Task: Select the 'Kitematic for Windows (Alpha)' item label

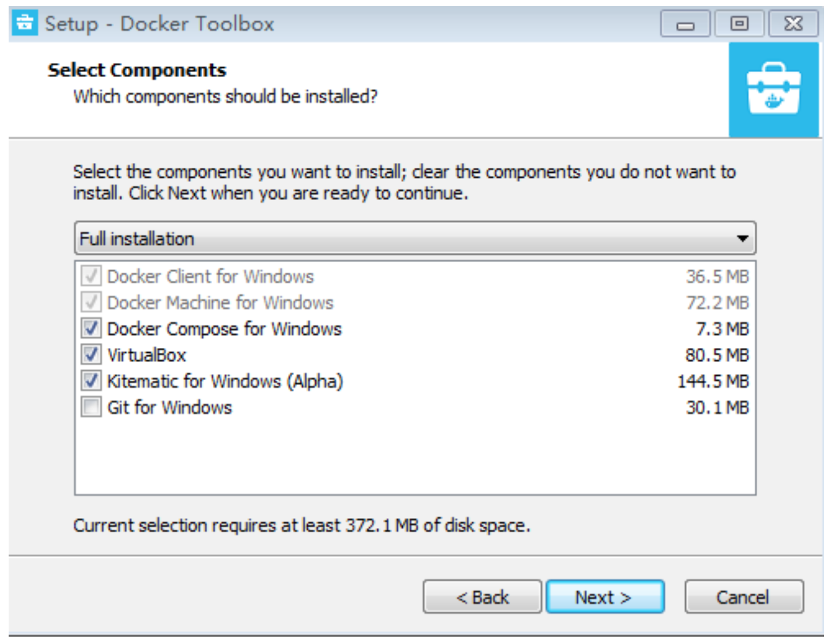Action: click(224, 381)
